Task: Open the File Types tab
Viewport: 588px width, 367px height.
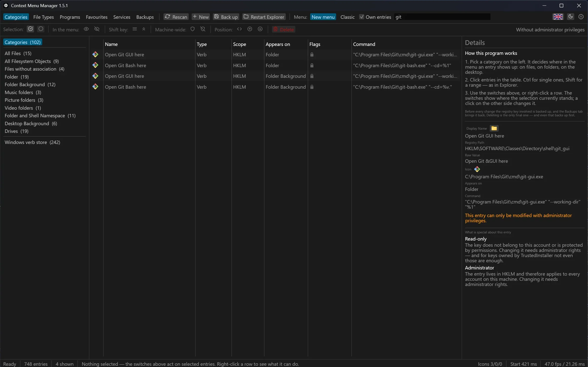Action: [43, 17]
